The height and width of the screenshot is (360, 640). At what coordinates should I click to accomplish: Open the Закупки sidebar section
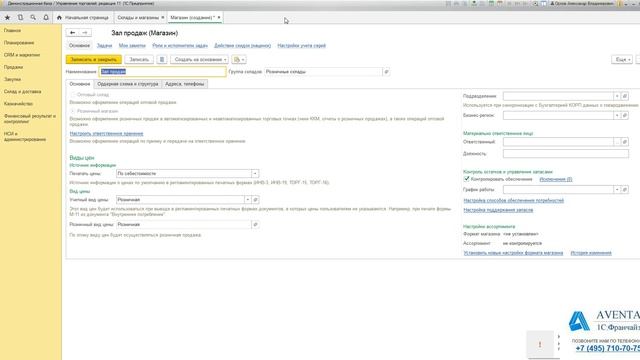point(12,79)
